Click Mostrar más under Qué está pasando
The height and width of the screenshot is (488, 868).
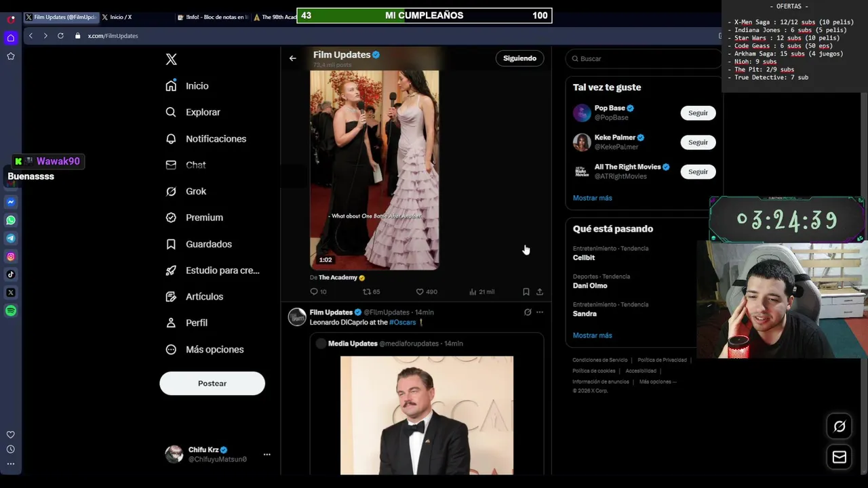coord(592,335)
